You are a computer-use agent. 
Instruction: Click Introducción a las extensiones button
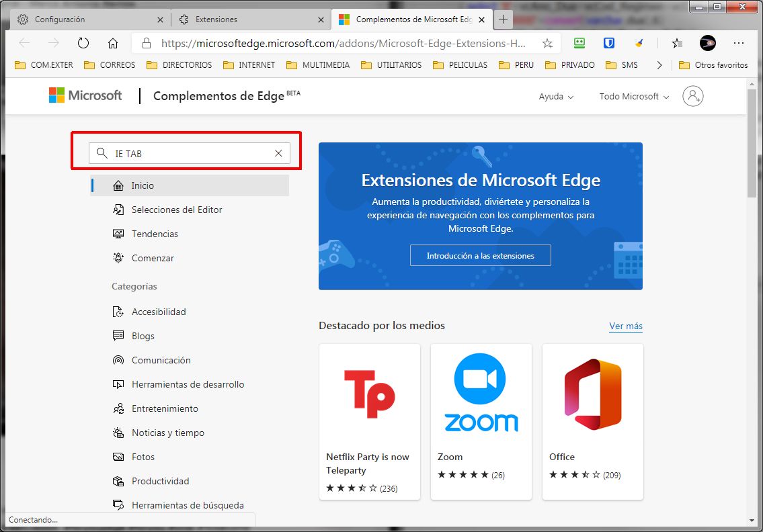tap(480, 255)
